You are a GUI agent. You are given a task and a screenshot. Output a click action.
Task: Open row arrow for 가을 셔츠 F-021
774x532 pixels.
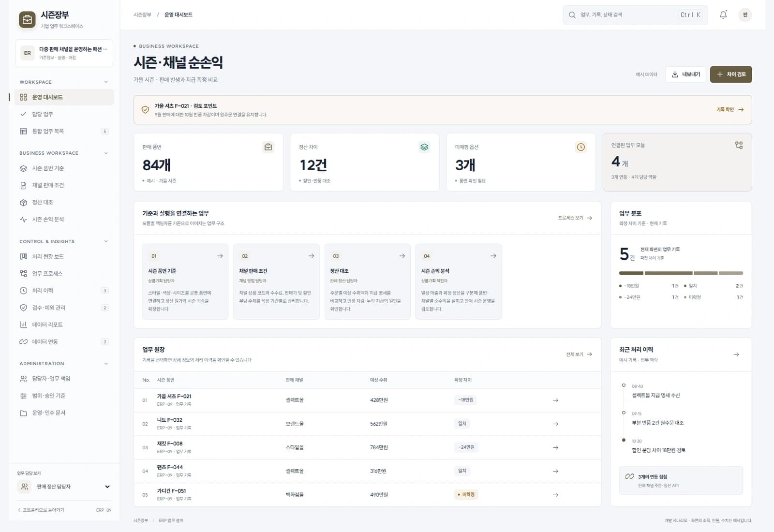(x=555, y=400)
